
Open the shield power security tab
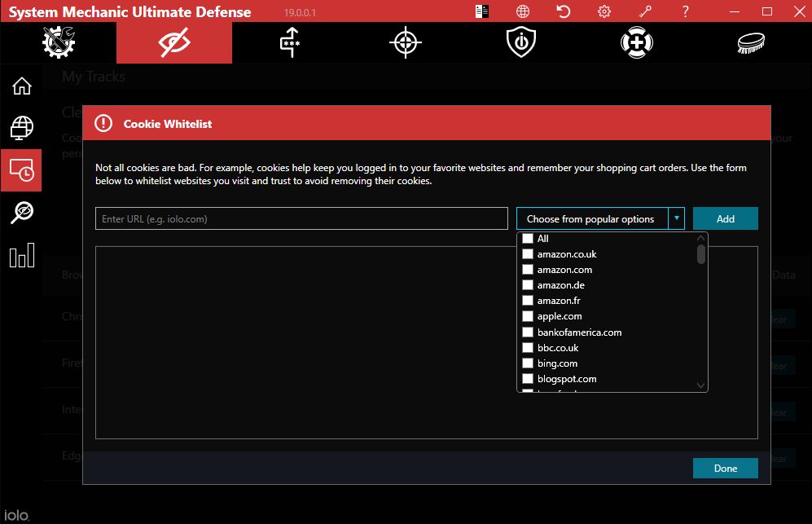pos(521,42)
